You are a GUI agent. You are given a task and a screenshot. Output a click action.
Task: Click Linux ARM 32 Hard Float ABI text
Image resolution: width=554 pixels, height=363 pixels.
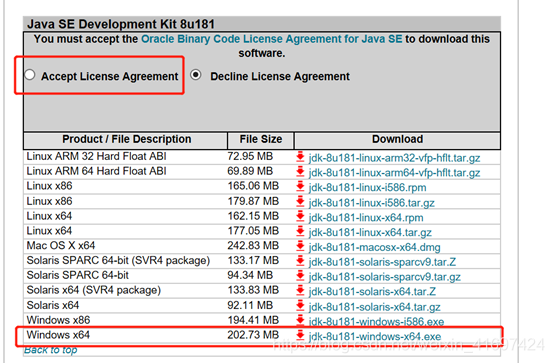96,156
